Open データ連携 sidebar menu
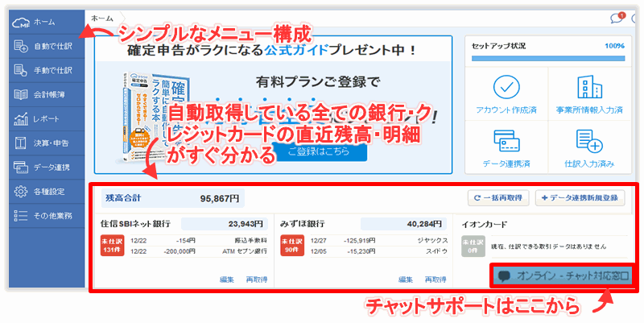 (47, 168)
